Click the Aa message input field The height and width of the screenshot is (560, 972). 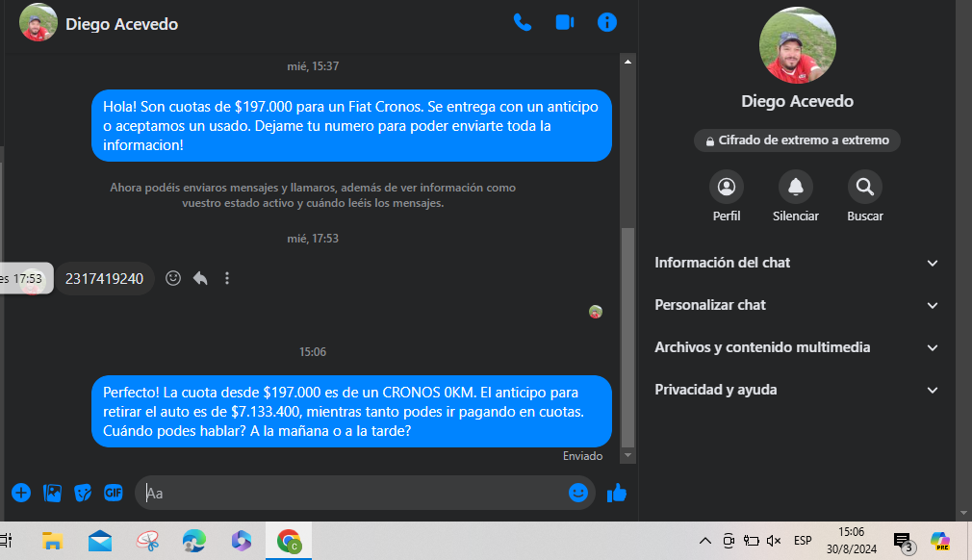[x=351, y=493]
